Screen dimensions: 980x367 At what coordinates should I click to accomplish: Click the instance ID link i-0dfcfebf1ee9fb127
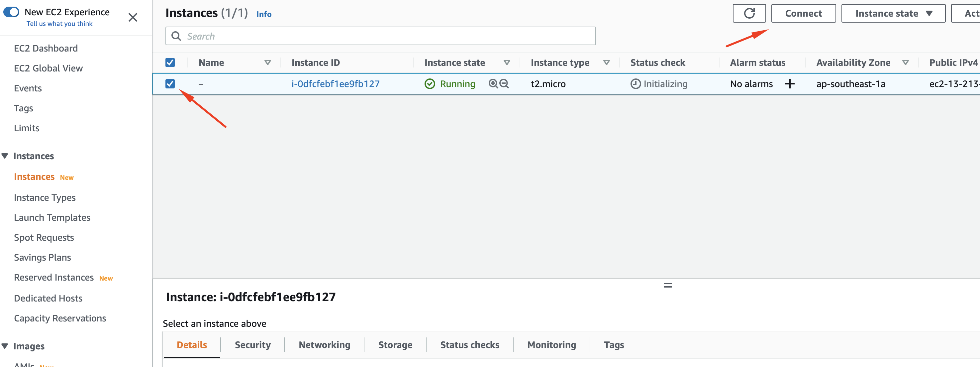pyautogui.click(x=336, y=83)
